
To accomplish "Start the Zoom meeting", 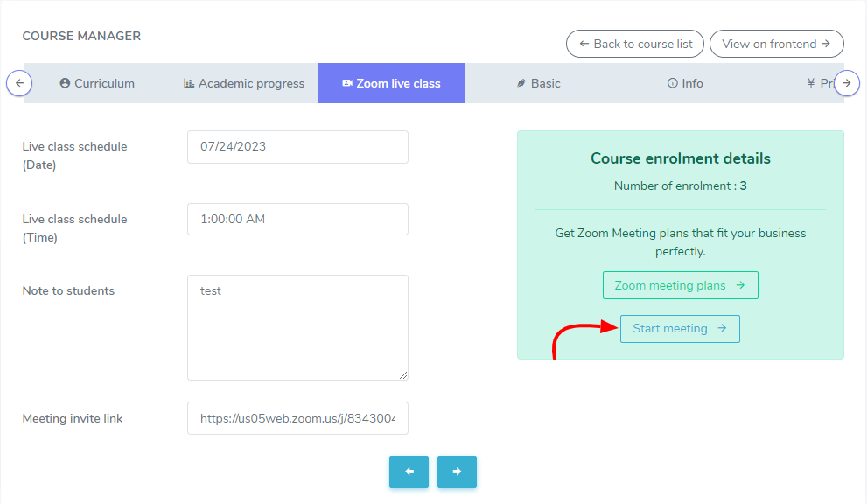I will click(x=680, y=329).
